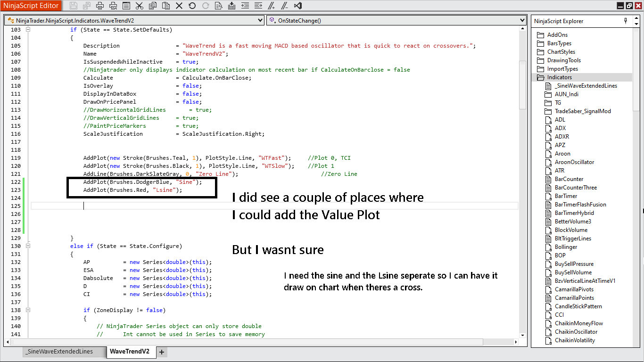Image resolution: width=644 pixels, height=362 pixels.
Task: Open the Find tool in the toolbar
Action: pyautogui.click(x=219, y=6)
